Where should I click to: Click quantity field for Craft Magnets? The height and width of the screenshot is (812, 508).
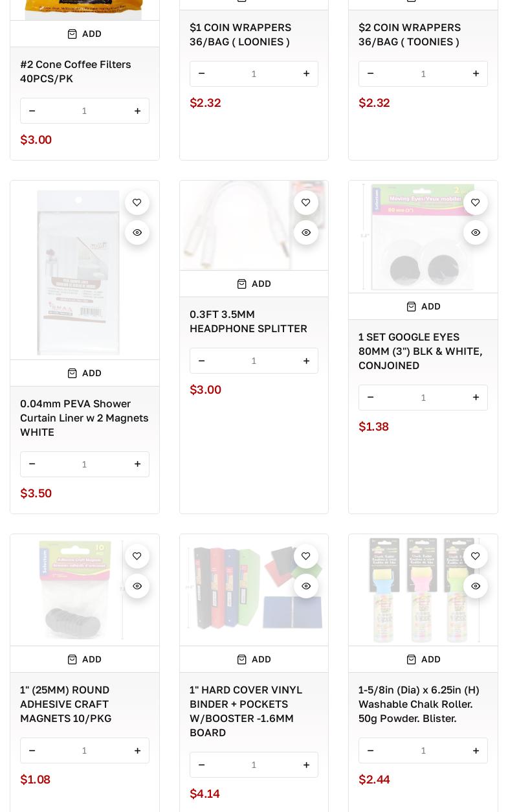pos(84,750)
